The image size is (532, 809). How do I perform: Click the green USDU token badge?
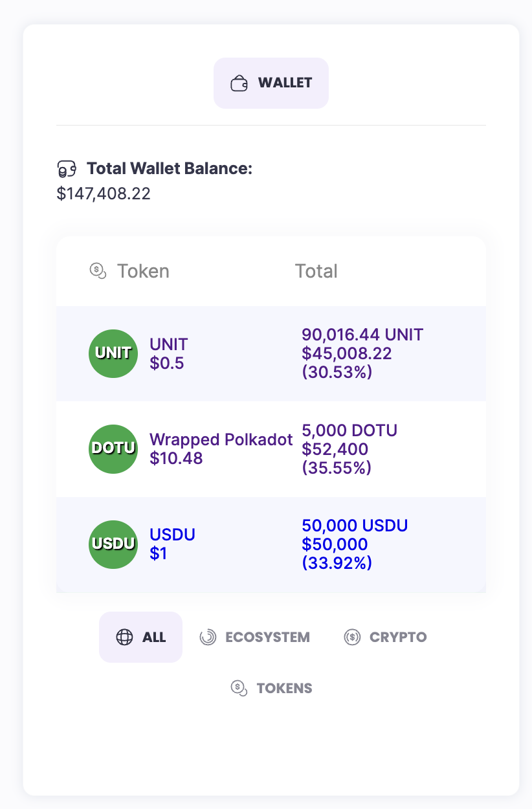point(113,544)
